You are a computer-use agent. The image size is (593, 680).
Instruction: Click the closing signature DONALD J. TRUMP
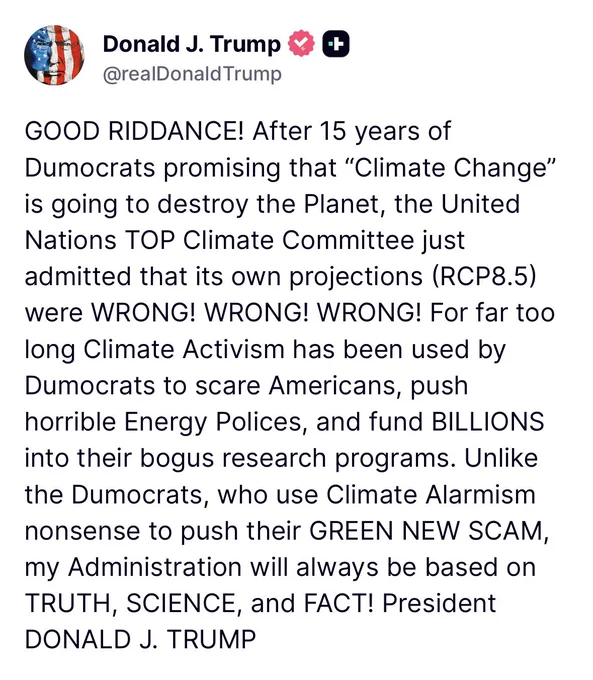pyautogui.click(x=141, y=639)
